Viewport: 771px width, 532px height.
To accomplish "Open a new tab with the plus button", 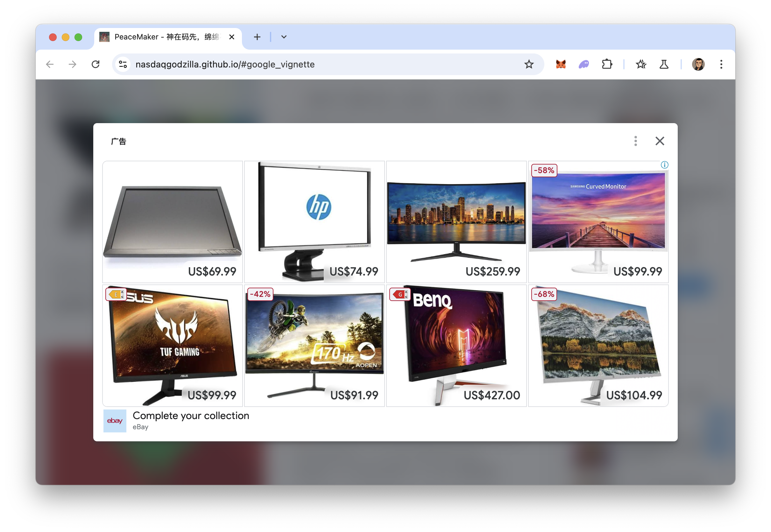I will [257, 37].
